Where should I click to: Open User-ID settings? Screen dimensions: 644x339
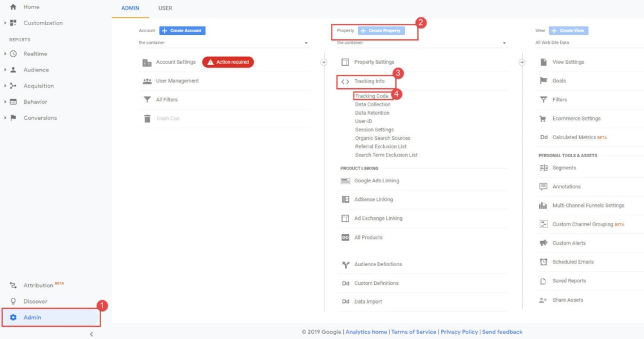tap(363, 121)
